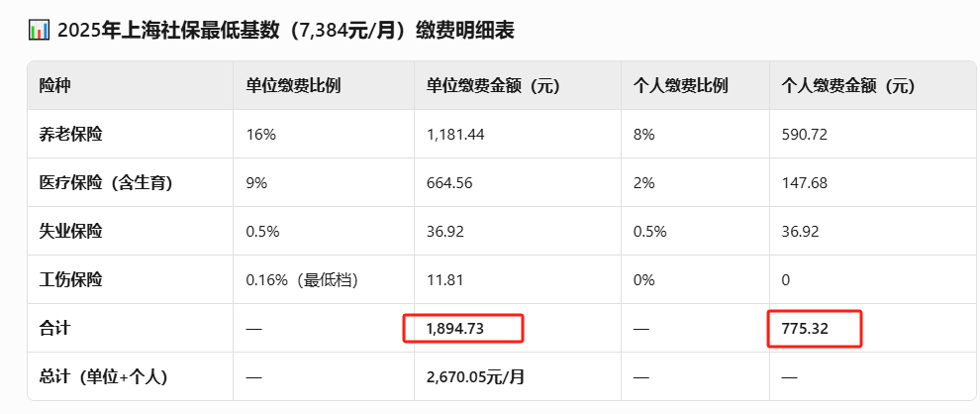Select the 险种 column header
Image resolution: width=980 pixels, height=414 pixels.
point(55,86)
